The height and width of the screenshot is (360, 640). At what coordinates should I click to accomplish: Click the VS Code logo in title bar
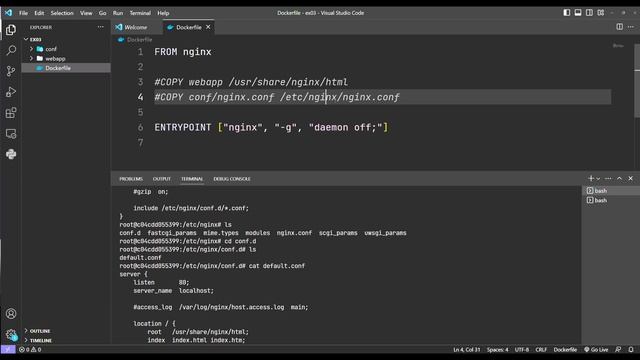(x=8, y=13)
